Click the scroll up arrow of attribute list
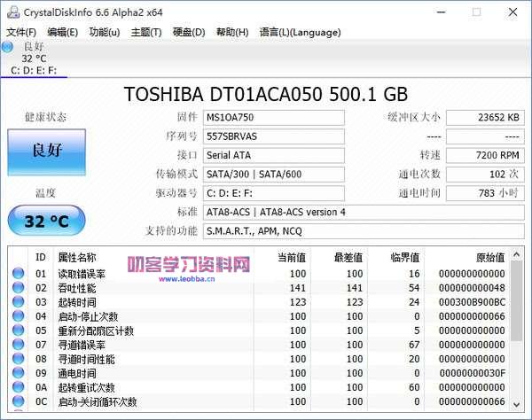The image size is (532, 420). (x=516, y=254)
